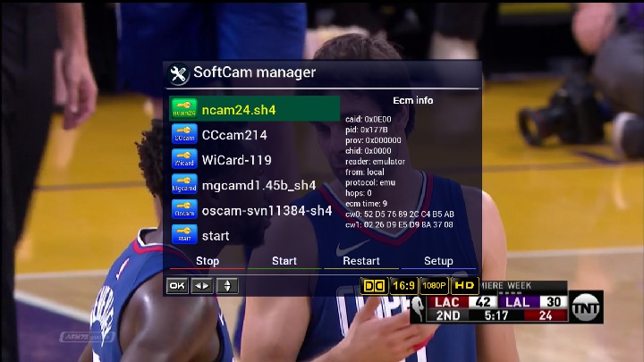Select the ncam24 key icon

click(184, 109)
